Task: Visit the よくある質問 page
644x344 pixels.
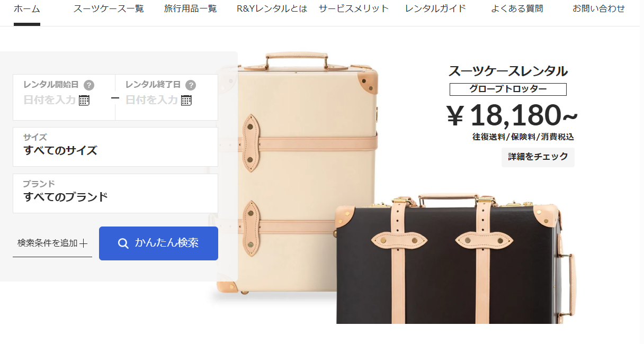Action: [x=517, y=9]
